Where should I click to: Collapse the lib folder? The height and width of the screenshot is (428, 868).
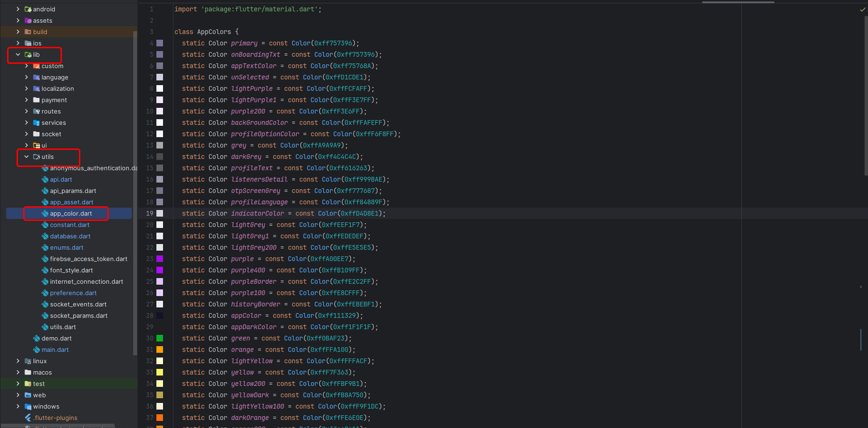[18, 54]
